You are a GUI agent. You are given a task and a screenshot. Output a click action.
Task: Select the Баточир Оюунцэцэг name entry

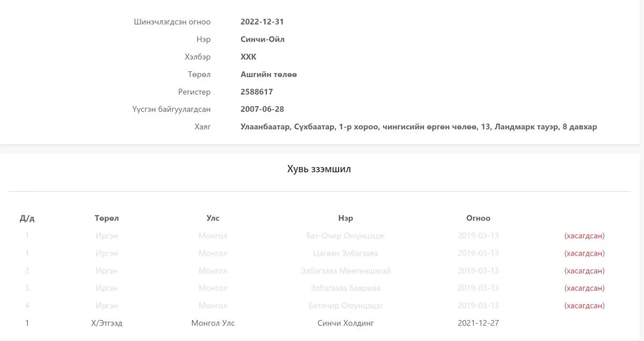[346, 306]
